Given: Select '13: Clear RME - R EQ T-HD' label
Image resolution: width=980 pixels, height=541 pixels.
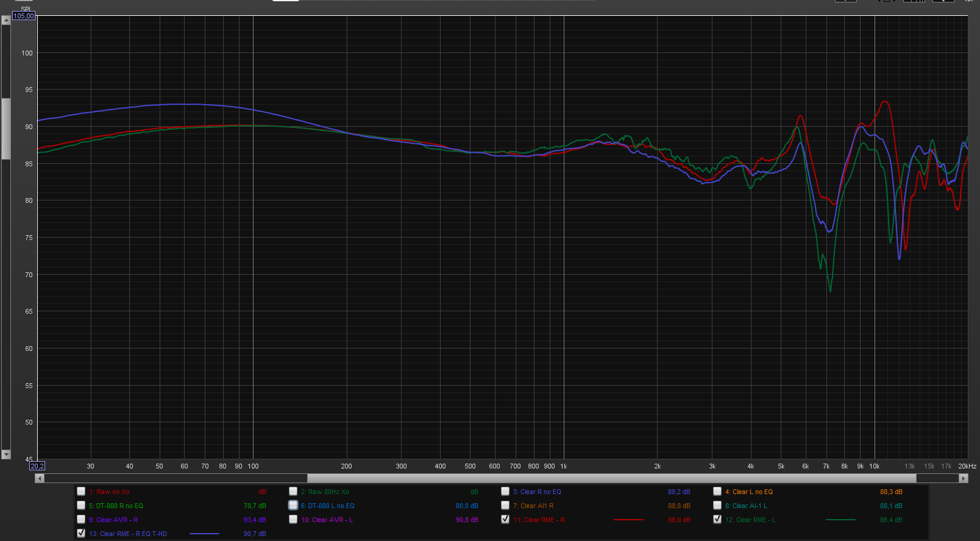Looking at the screenshot, I should pos(128,534).
